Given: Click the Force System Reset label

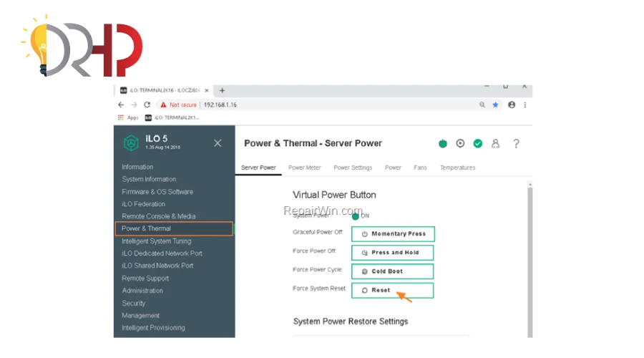Looking at the screenshot, I should coord(319,289).
